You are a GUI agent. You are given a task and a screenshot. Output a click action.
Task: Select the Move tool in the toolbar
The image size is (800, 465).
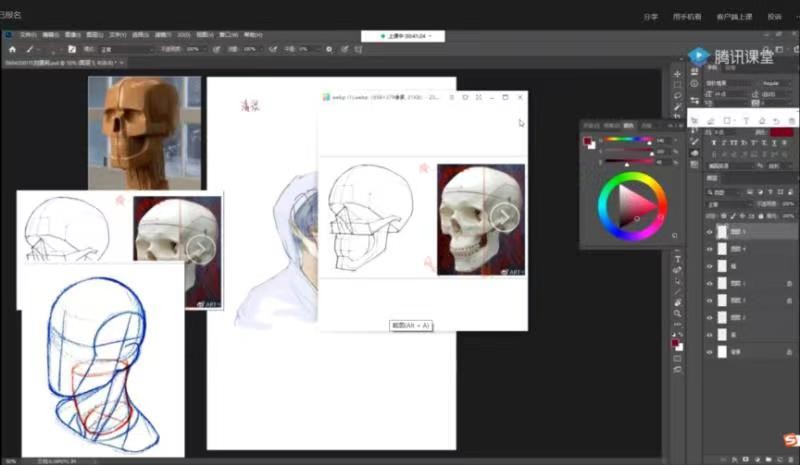[677, 74]
